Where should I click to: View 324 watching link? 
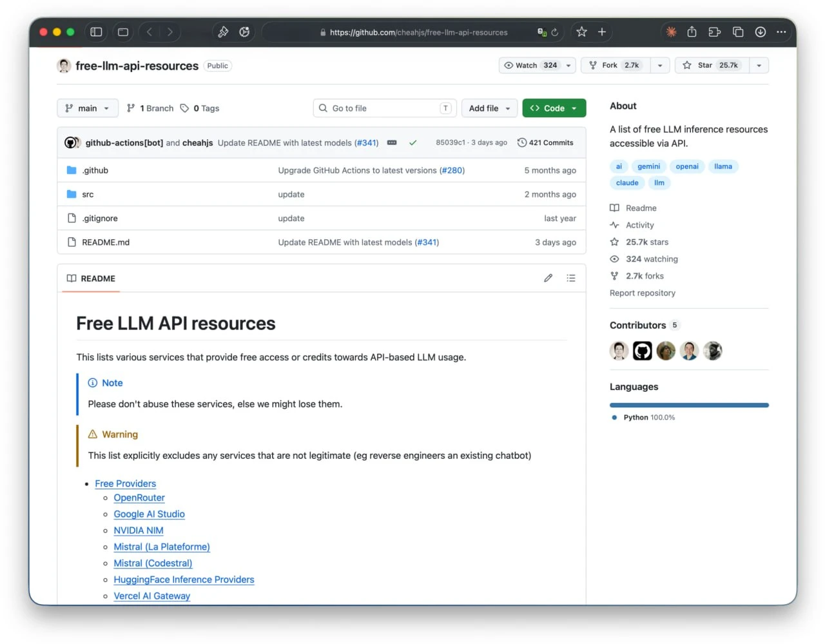[x=644, y=259]
